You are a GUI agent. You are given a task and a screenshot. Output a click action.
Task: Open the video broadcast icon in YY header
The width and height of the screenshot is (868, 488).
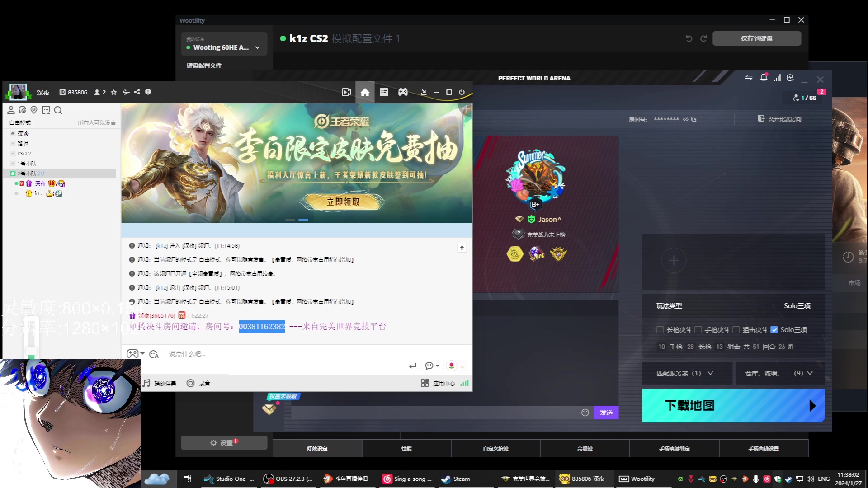[346, 92]
